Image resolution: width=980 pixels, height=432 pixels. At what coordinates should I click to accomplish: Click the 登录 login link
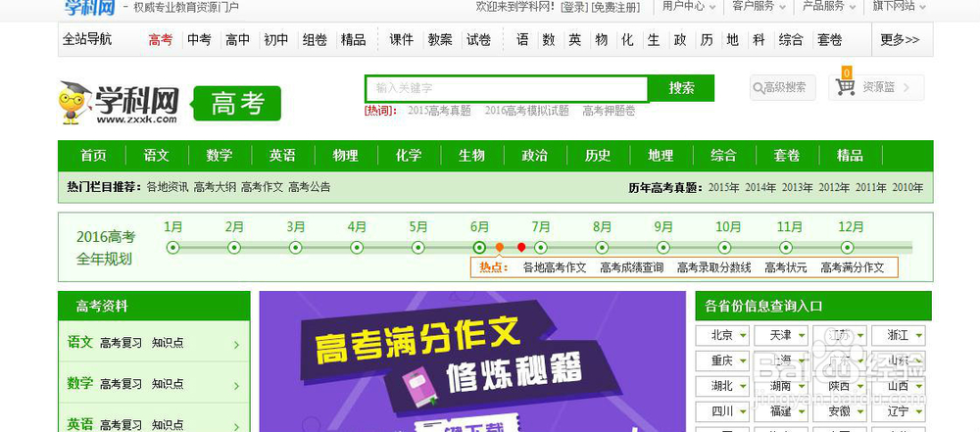[574, 7]
